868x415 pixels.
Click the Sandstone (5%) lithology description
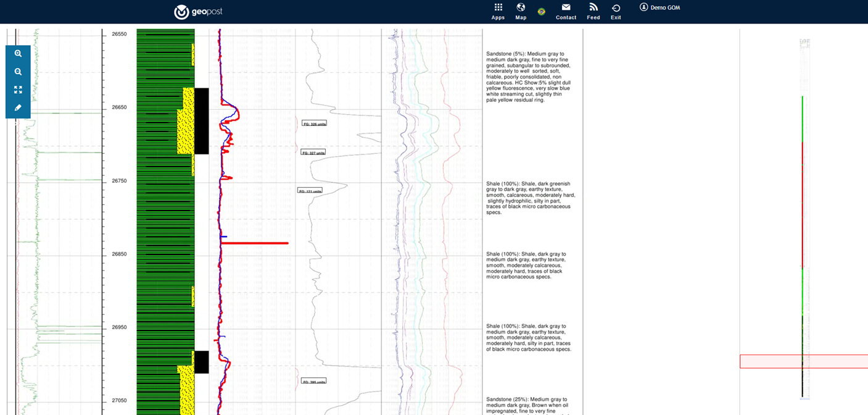pos(529,77)
